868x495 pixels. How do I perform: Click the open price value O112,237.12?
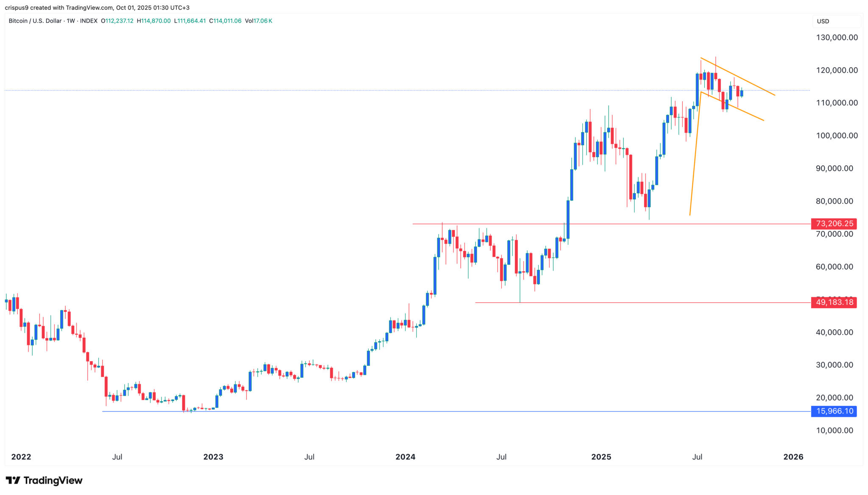117,21
